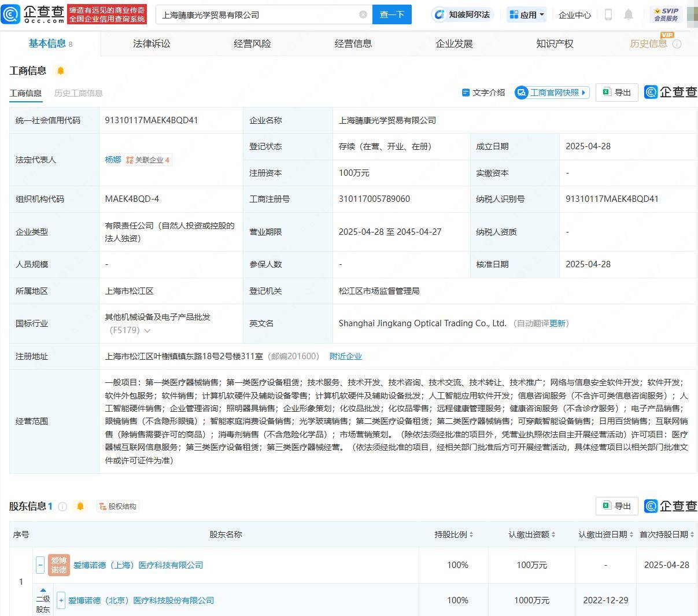Click the info icon next to 历史信息
The height and width of the screenshot is (616, 698).
pyautogui.click(x=677, y=44)
